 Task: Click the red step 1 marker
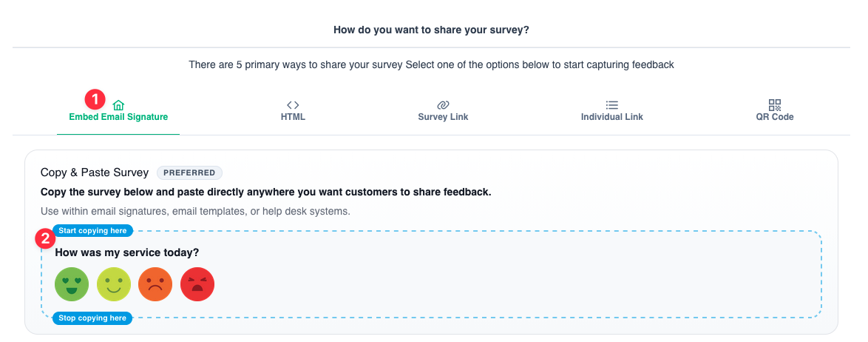(95, 98)
